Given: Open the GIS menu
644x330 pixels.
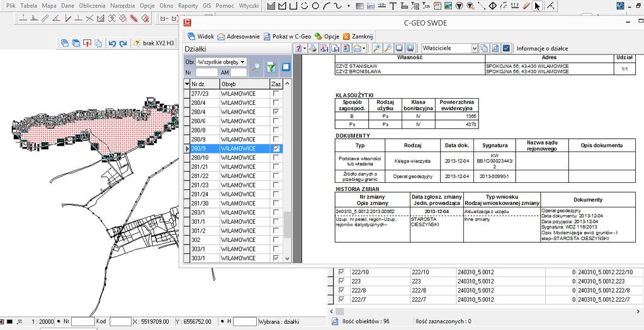Looking at the screenshot, I should tap(206, 6).
